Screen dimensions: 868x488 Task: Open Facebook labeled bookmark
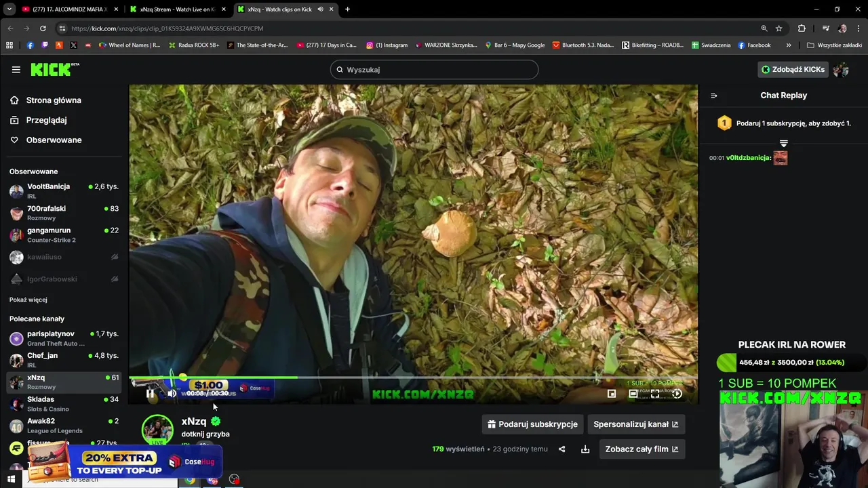(x=754, y=45)
